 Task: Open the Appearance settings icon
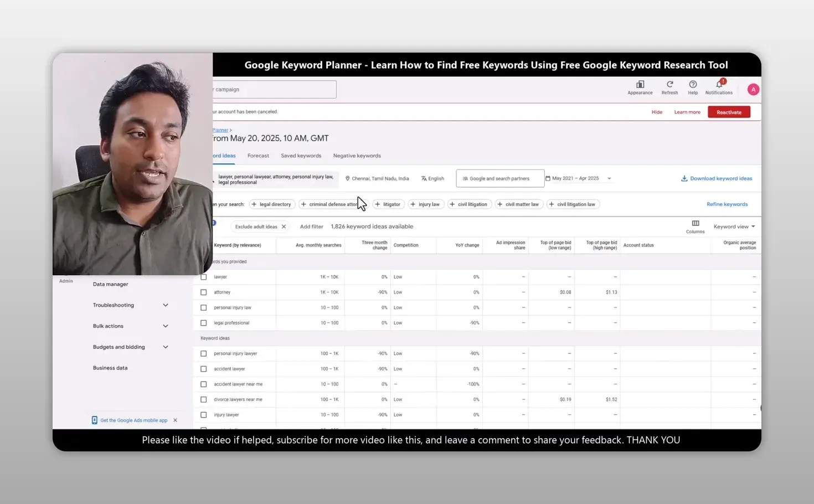pos(640,85)
